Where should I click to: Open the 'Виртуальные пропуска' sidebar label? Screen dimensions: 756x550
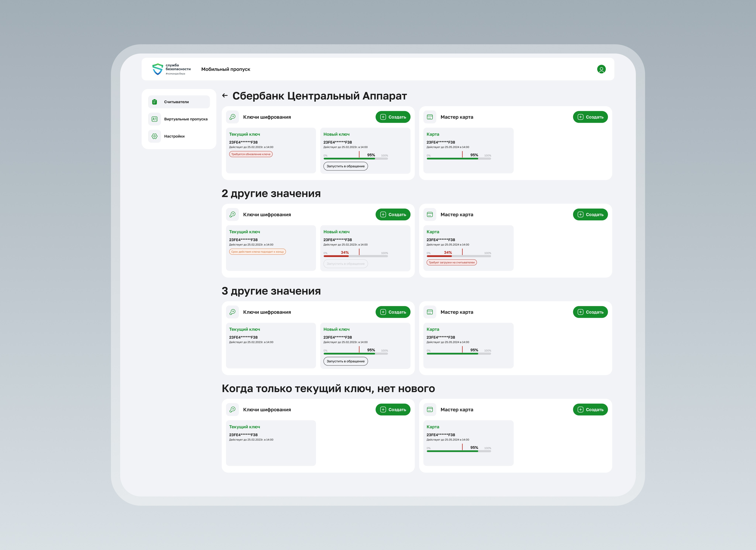(x=186, y=119)
